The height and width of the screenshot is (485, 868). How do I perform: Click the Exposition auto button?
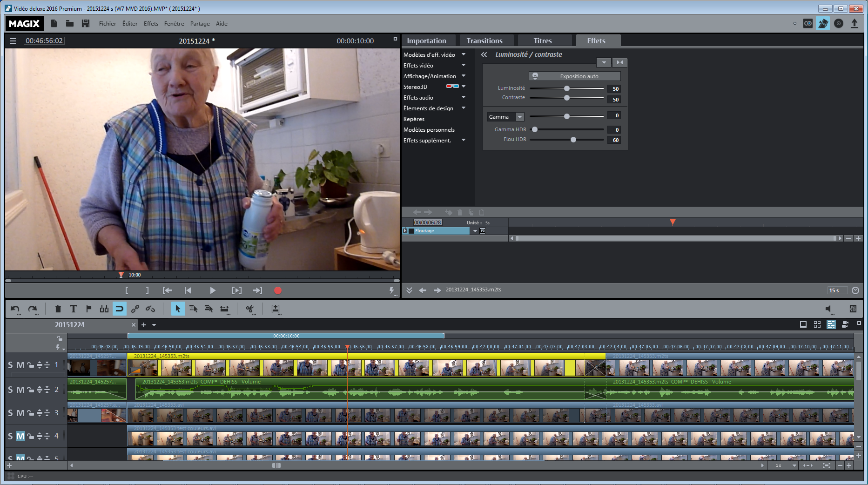(x=575, y=76)
